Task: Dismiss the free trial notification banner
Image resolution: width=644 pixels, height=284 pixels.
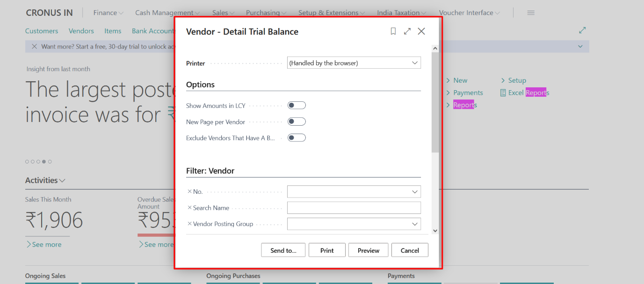Action: point(34,46)
